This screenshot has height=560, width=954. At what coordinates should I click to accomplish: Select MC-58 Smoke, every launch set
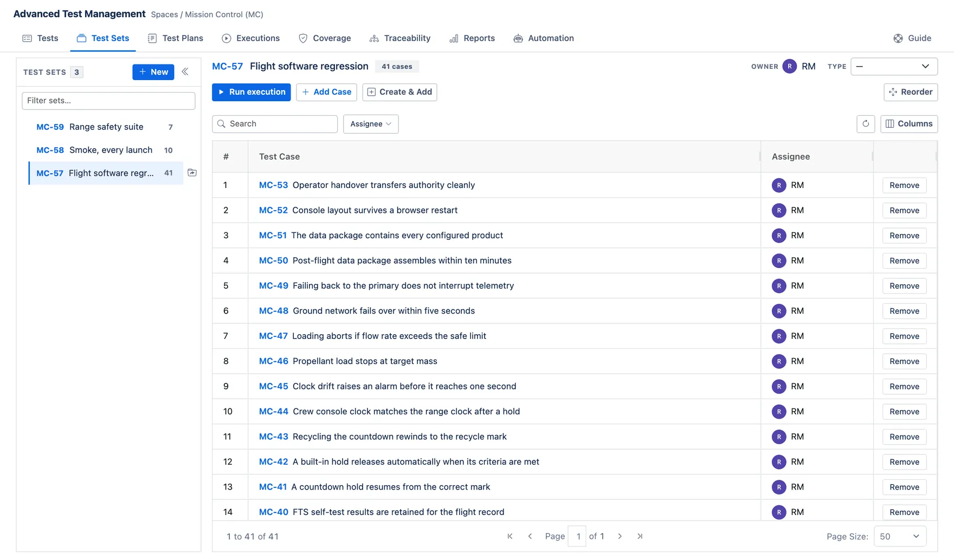[106, 150]
